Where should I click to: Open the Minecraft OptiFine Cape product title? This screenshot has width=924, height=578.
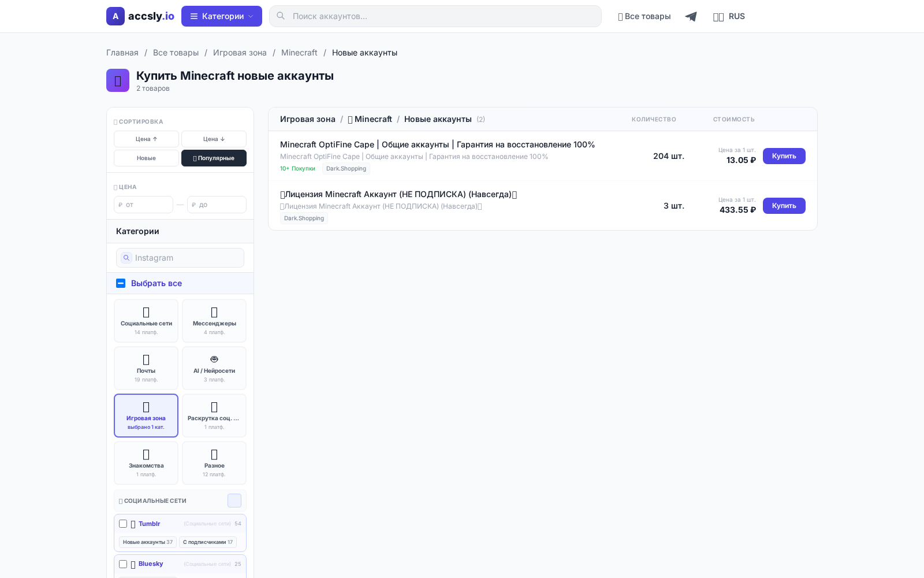(x=437, y=144)
